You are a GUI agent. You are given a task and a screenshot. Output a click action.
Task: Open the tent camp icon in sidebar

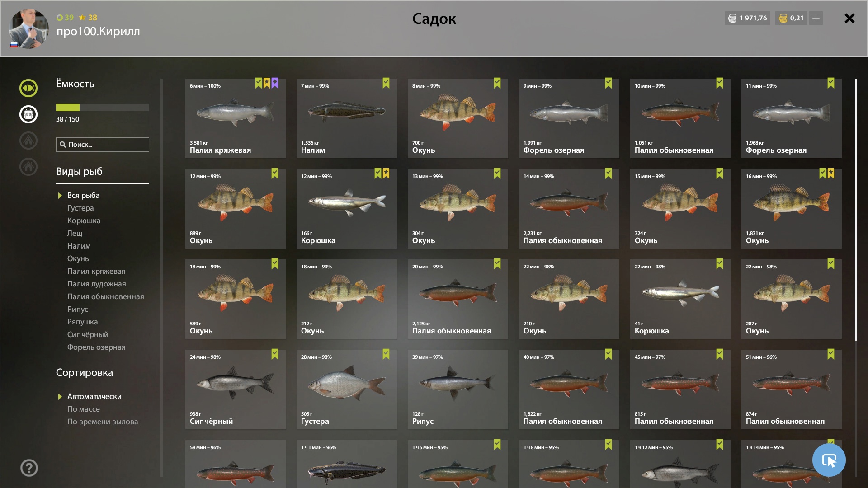pos(28,141)
